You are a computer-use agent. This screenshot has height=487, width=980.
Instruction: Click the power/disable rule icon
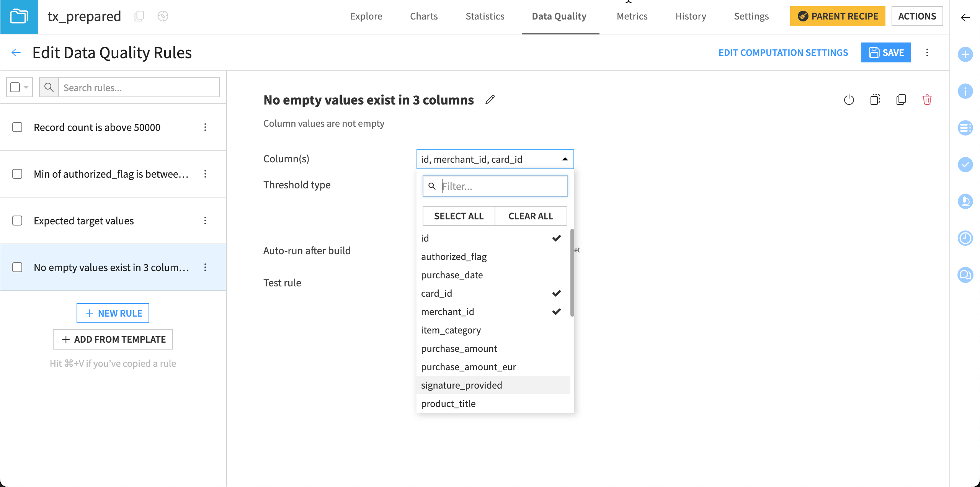pyautogui.click(x=849, y=99)
